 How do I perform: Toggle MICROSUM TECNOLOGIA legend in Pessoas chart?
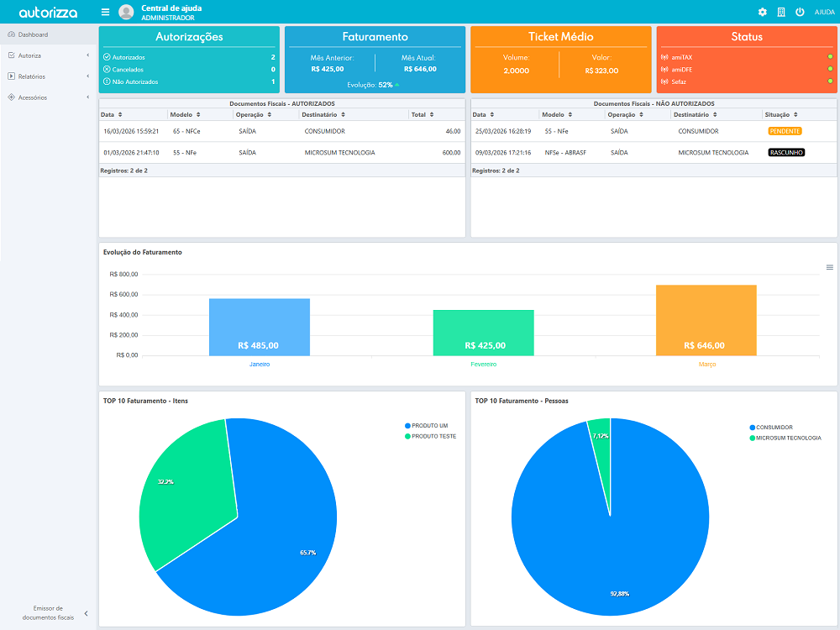786,438
